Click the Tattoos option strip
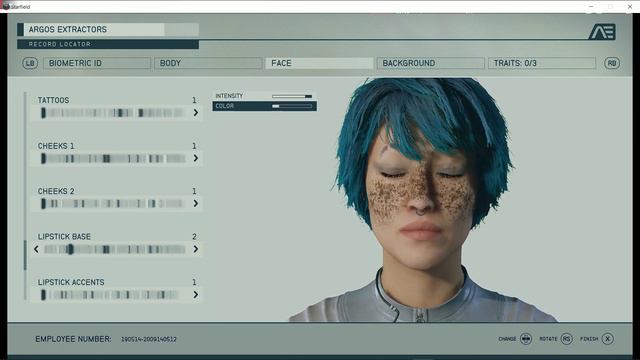 pos(113,113)
